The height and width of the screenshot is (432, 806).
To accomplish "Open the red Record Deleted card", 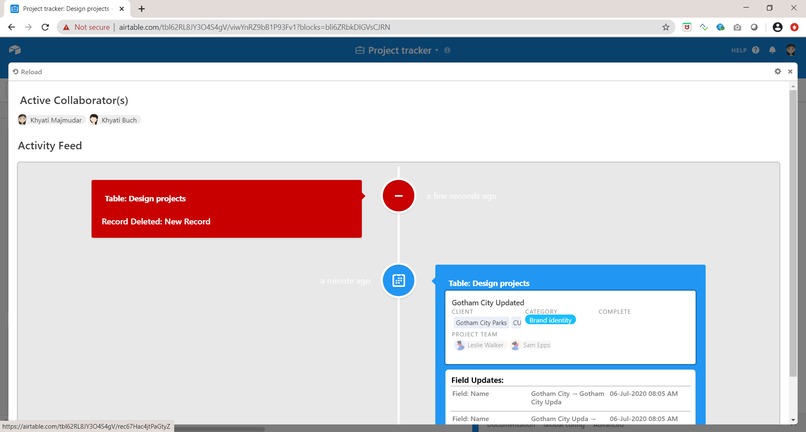I will click(x=227, y=209).
